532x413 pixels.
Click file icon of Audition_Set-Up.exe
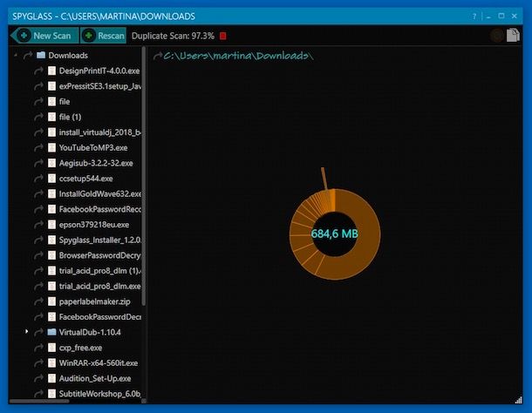click(x=51, y=378)
